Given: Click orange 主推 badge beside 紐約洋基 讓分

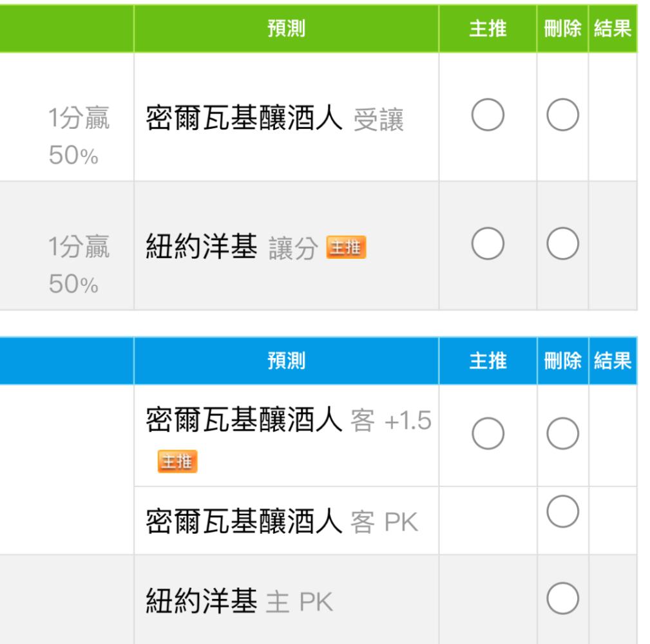Looking at the screenshot, I should point(346,247).
